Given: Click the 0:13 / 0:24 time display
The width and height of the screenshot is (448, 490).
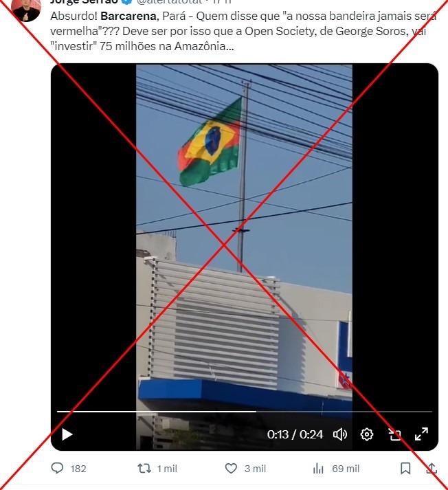Looking at the screenshot, I should click(295, 434).
